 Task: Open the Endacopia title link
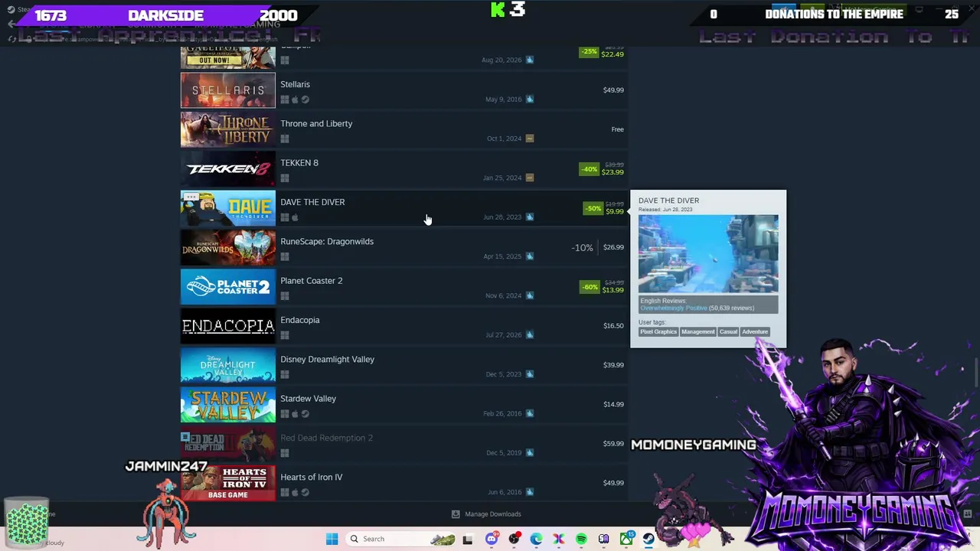[x=300, y=320]
